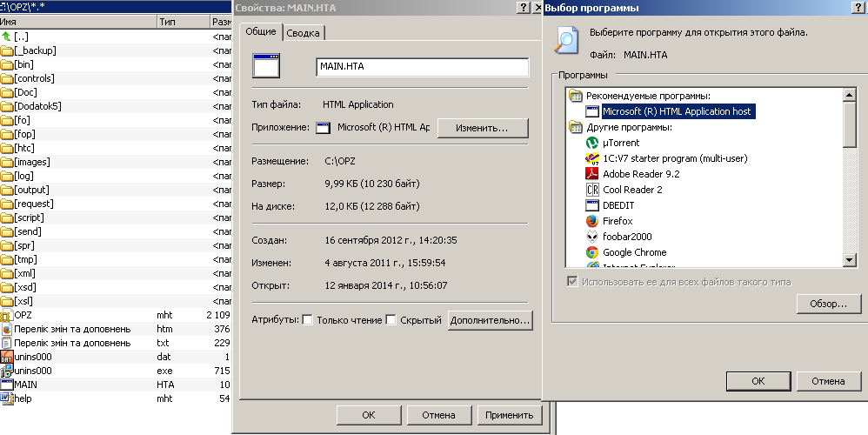Select the foobar2000 alien icon
The height and width of the screenshot is (435, 868).
pos(592,237)
